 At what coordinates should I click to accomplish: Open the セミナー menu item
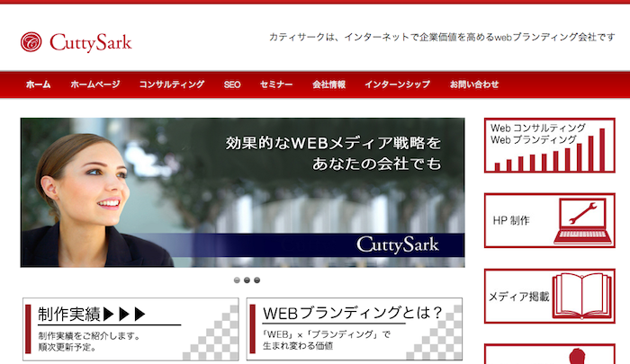276,84
